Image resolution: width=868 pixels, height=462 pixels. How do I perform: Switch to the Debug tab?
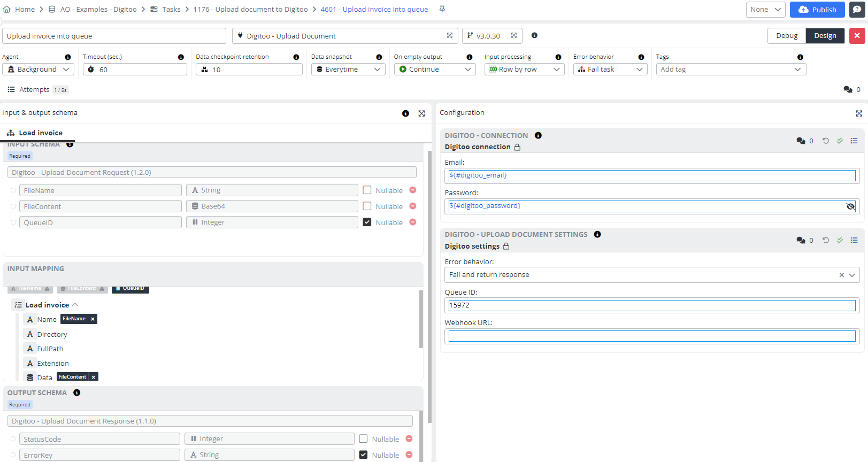pyautogui.click(x=786, y=36)
